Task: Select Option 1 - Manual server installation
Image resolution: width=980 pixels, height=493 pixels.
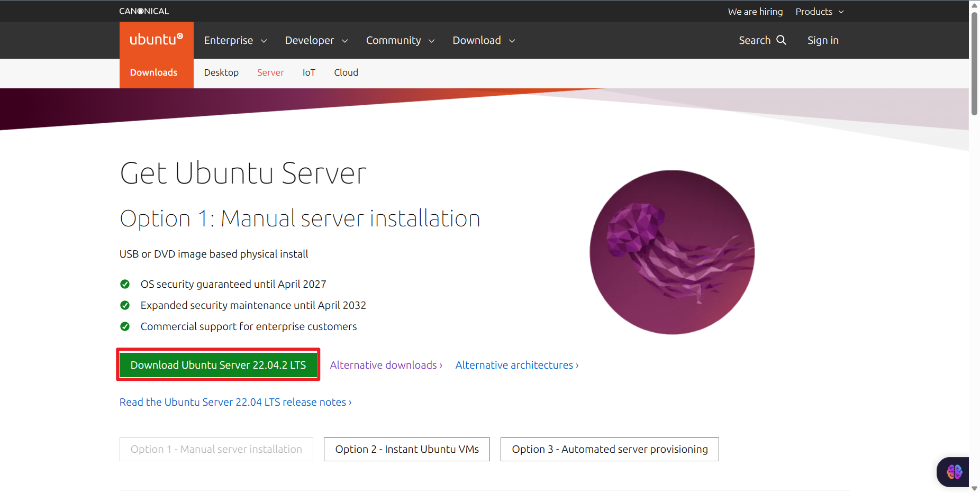Action: coord(216,449)
